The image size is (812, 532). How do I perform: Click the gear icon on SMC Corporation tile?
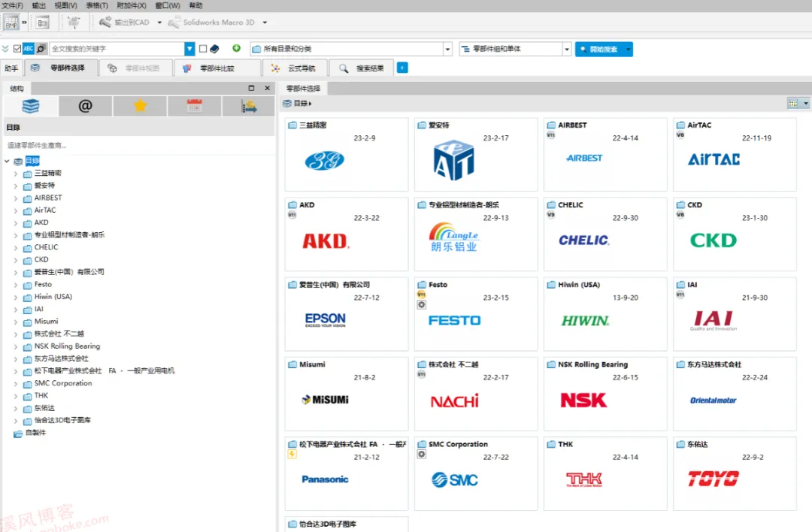point(422,455)
